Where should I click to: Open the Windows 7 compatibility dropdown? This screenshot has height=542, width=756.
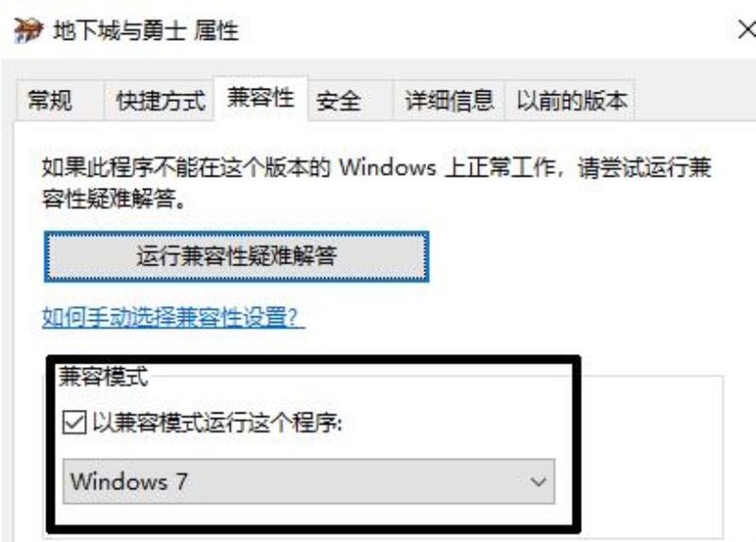point(309,482)
